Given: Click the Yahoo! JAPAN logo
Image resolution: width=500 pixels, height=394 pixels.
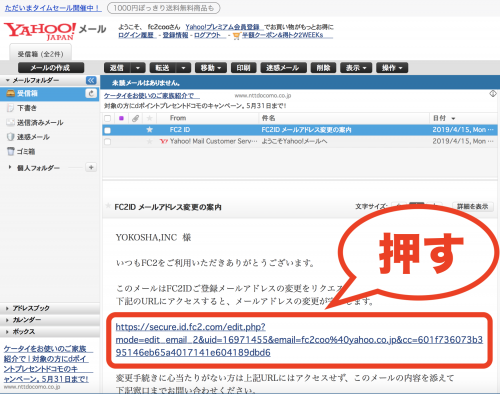Looking at the screenshot, I should pyautogui.click(x=40, y=31).
